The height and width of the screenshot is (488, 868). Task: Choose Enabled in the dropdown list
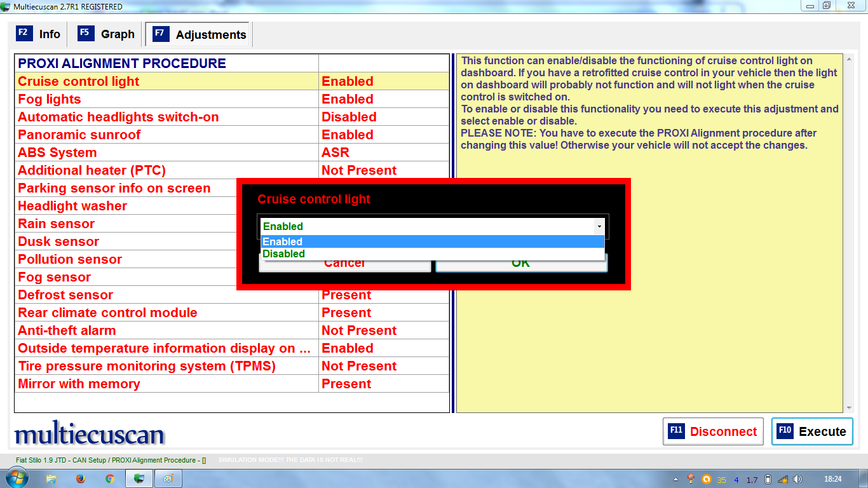pyautogui.click(x=432, y=241)
